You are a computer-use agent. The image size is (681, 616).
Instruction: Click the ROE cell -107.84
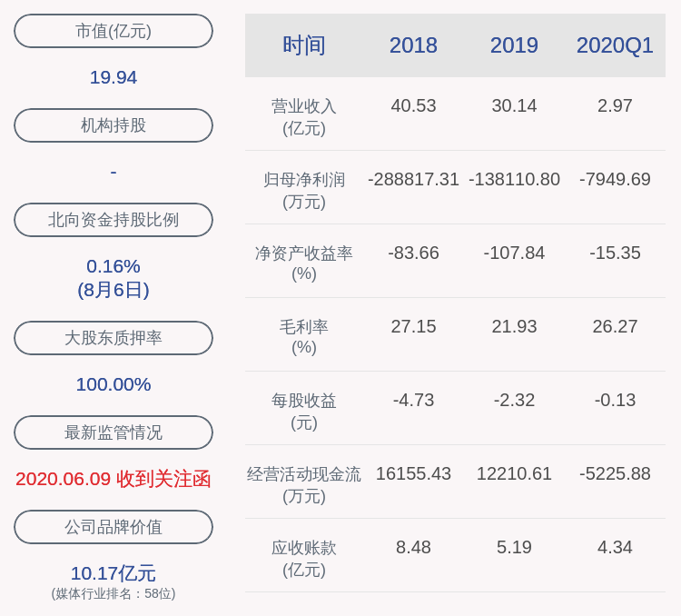pyautogui.click(x=514, y=253)
